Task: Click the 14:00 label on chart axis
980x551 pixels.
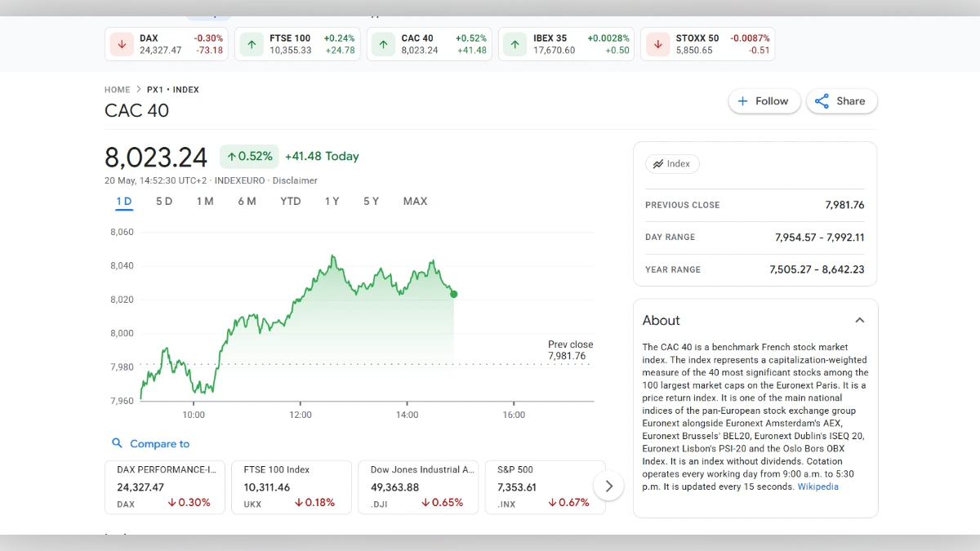Action: 407,415
